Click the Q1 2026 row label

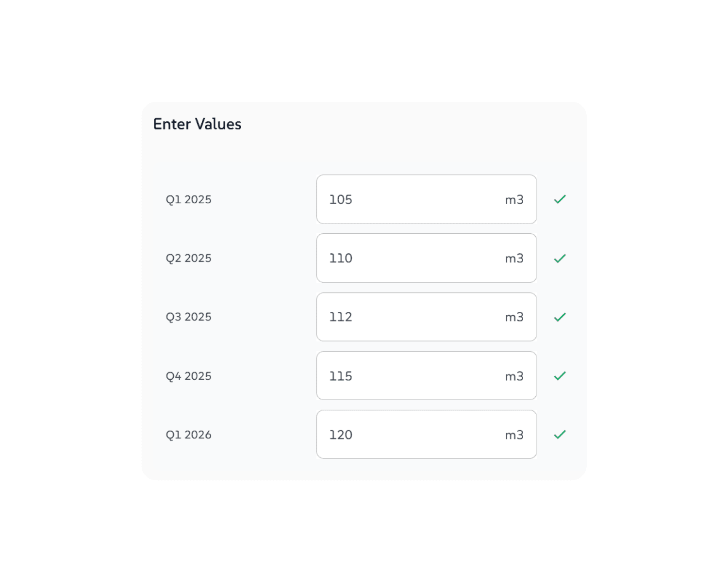tap(188, 435)
